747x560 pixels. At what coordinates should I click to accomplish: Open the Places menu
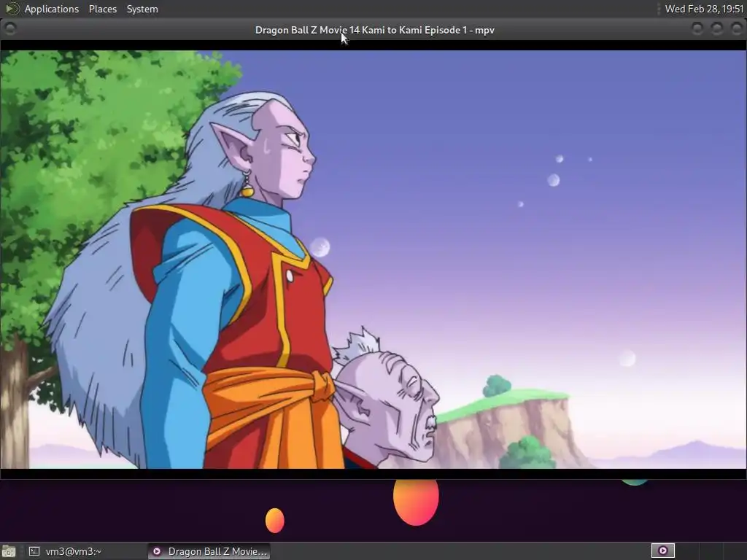tap(102, 9)
